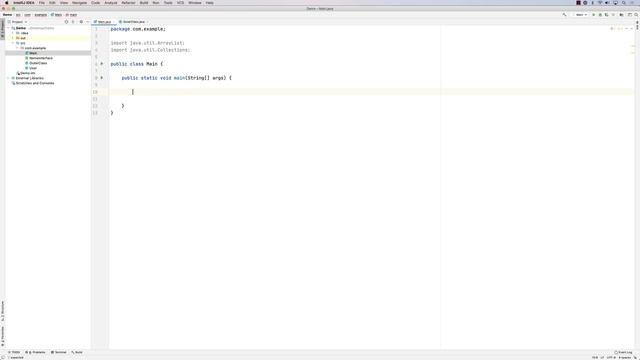Click the example breadcrumb in navigation bar
Viewport: 640px width, 360px height.
(40, 15)
